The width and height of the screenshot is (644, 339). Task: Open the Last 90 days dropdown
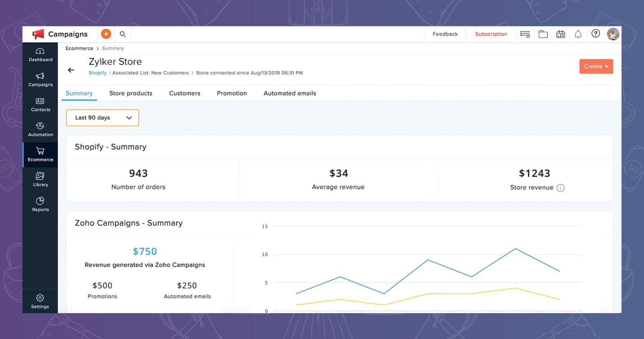[103, 118]
